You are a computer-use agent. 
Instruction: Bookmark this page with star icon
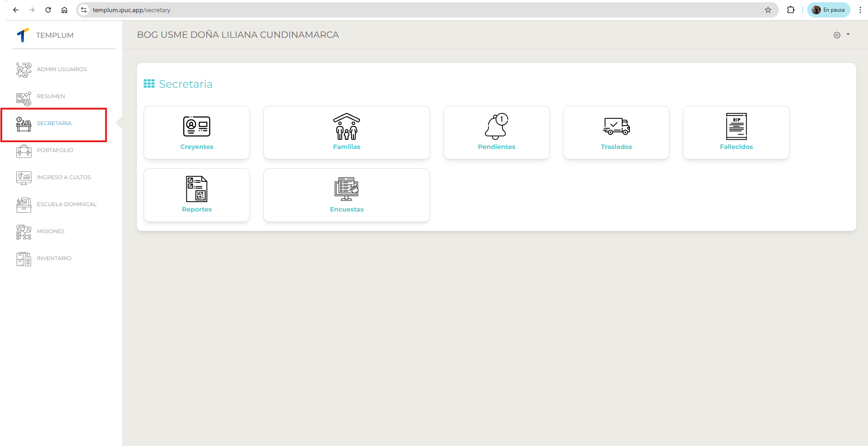768,10
